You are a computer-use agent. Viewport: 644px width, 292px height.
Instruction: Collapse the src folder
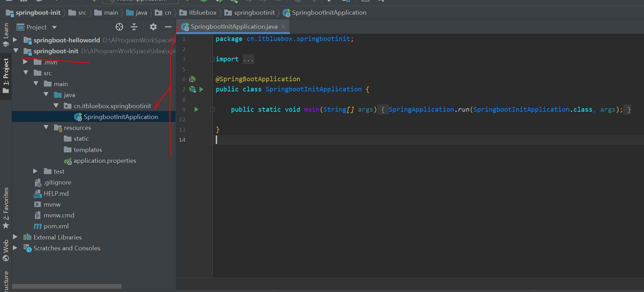[26, 72]
